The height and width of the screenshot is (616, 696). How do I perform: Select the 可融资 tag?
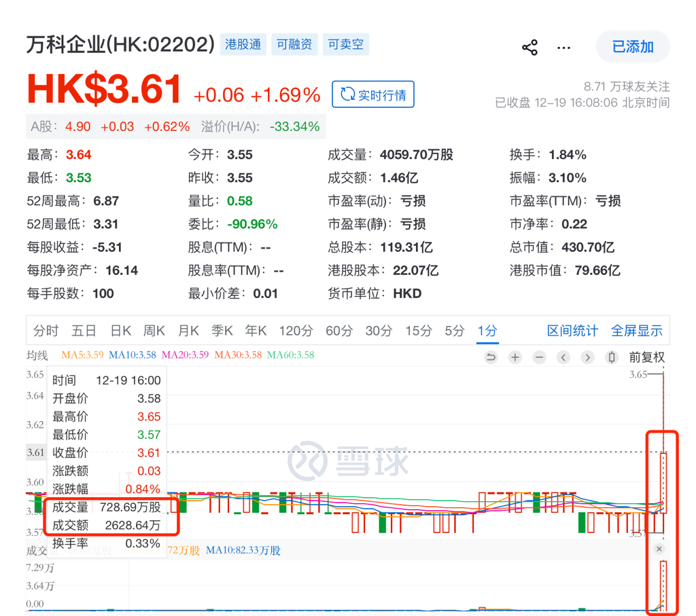pyautogui.click(x=294, y=44)
